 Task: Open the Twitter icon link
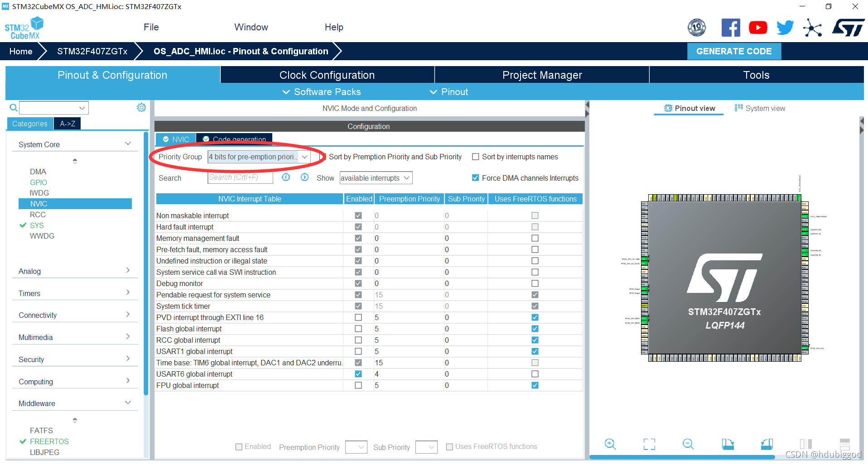pos(785,28)
